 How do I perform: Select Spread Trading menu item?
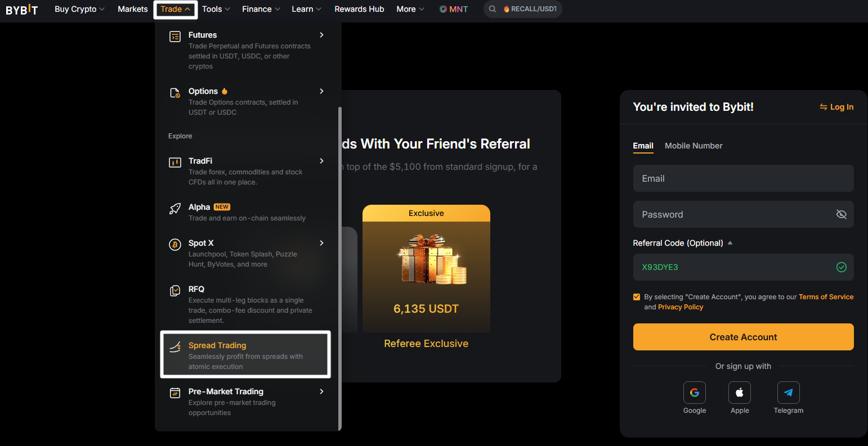pyautogui.click(x=245, y=355)
